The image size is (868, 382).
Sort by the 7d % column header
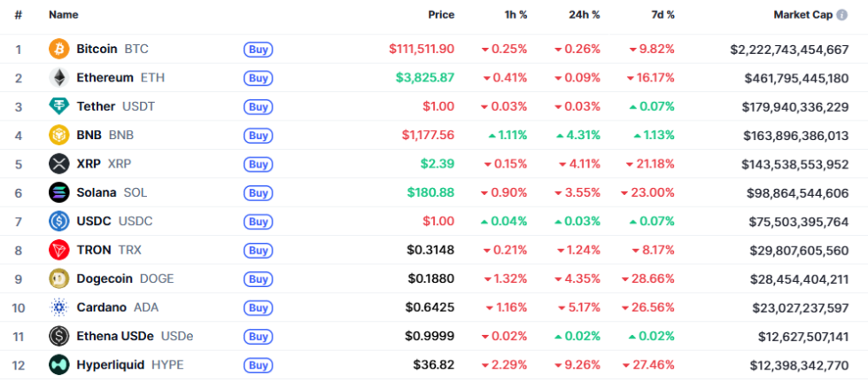[660, 15]
